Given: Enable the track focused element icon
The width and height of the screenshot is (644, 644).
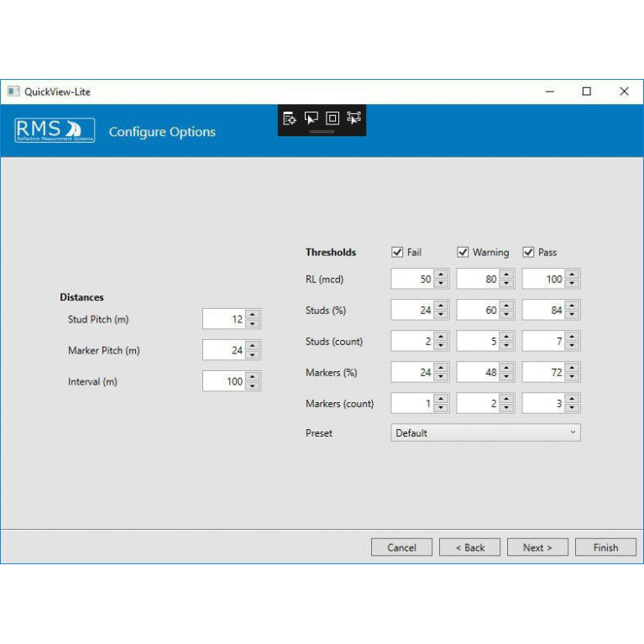Looking at the screenshot, I should pyautogui.click(x=353, y=118).
